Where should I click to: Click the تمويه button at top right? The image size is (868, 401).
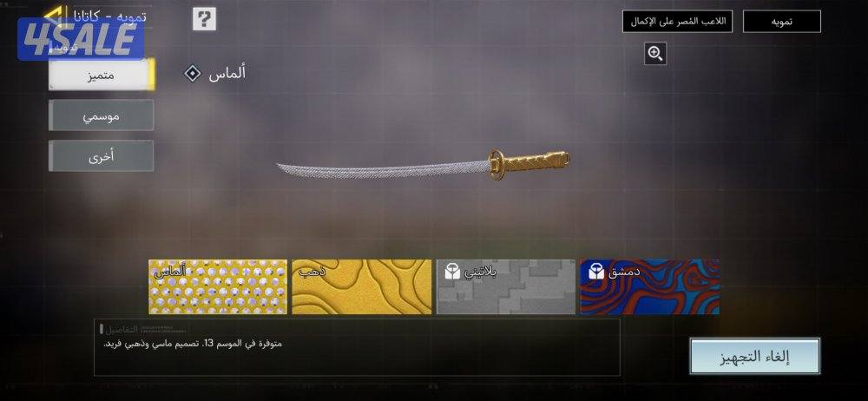point(782,22)
